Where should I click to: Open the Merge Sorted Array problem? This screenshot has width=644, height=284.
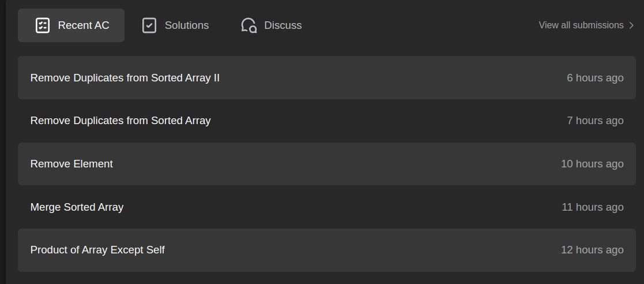click(x=77, y=207)
